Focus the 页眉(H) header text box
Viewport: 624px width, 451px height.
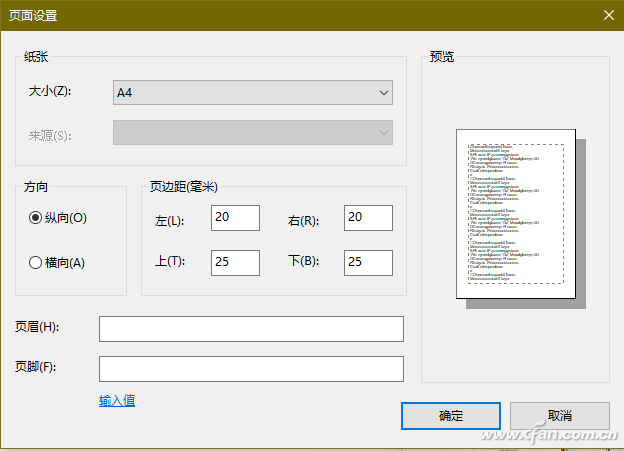click(x=251, y=329)
